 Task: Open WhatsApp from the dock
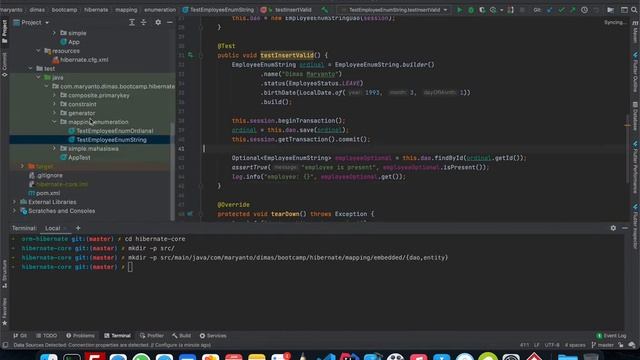(141, 357)
